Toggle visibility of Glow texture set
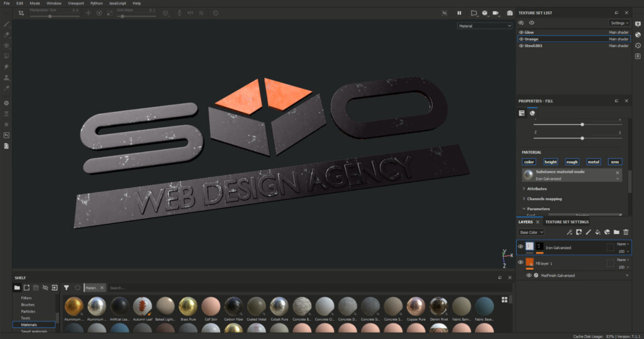This screenshot has width=644, height=339. pyautogui.click(x=521, y=32)
